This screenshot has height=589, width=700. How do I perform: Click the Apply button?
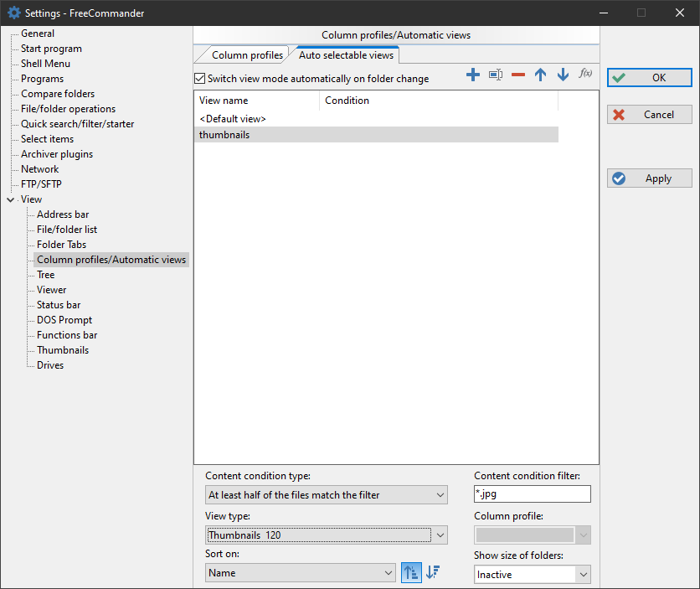coord(650,178)
